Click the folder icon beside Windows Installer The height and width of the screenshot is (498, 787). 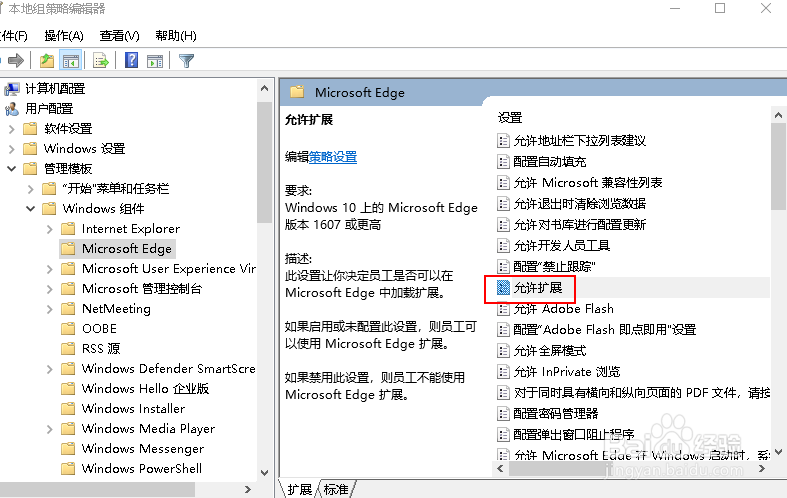[68, 409]
